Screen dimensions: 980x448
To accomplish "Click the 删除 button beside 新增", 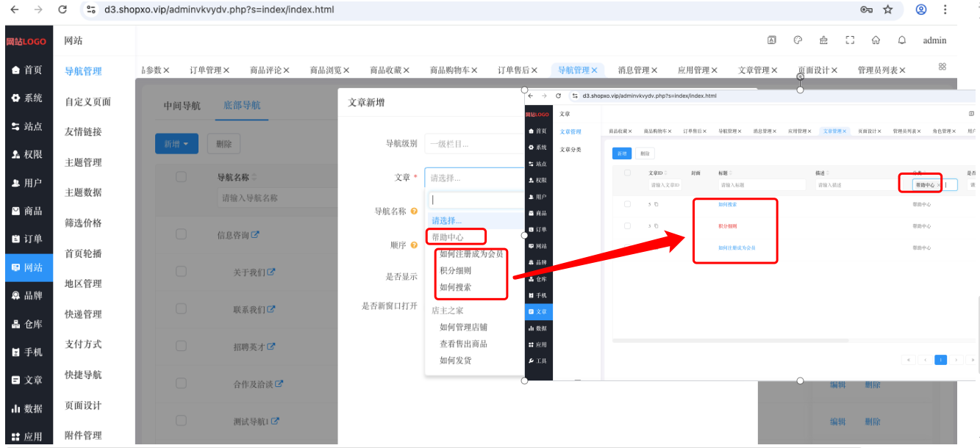I will point(224,144).
